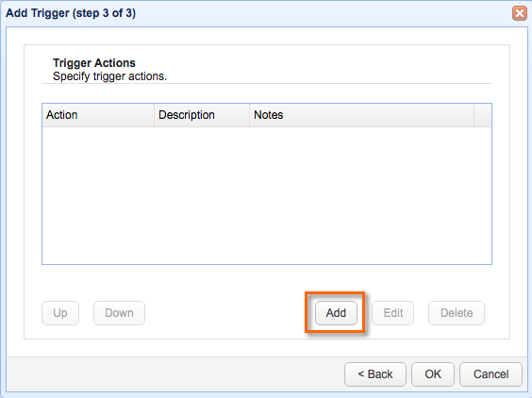Screen dimensions: 532x398
Task: Select the Notes column header
Action: tap(361, 115)
